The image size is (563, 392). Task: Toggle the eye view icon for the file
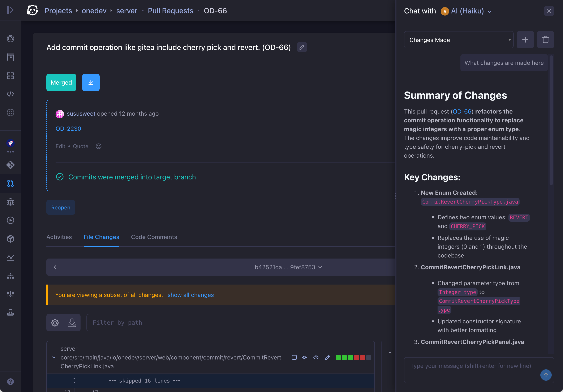316,357
